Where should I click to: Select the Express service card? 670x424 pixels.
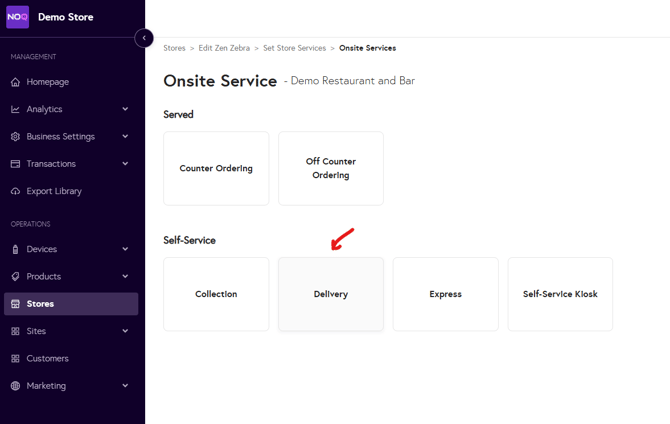445,294
